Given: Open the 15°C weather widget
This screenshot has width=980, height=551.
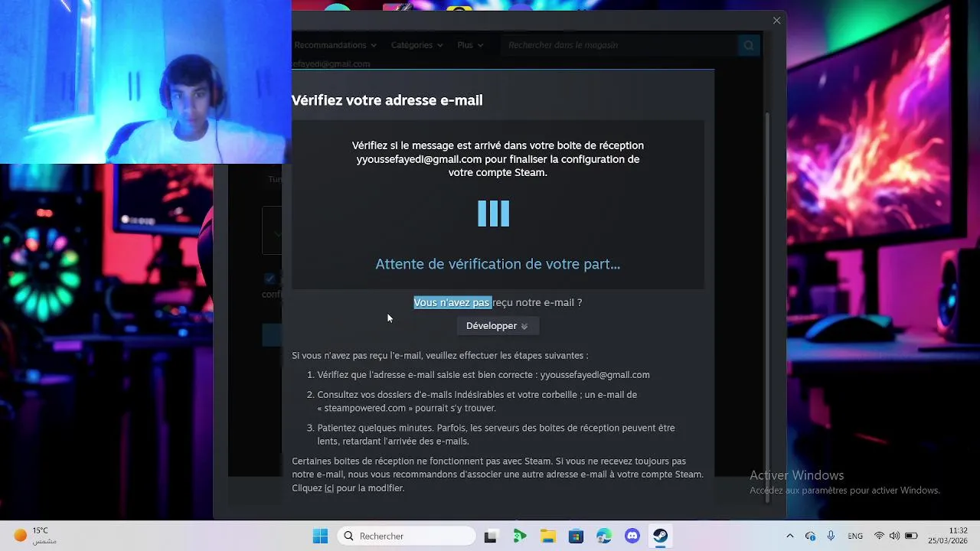Looking at the screenshot, I should 35,536.
